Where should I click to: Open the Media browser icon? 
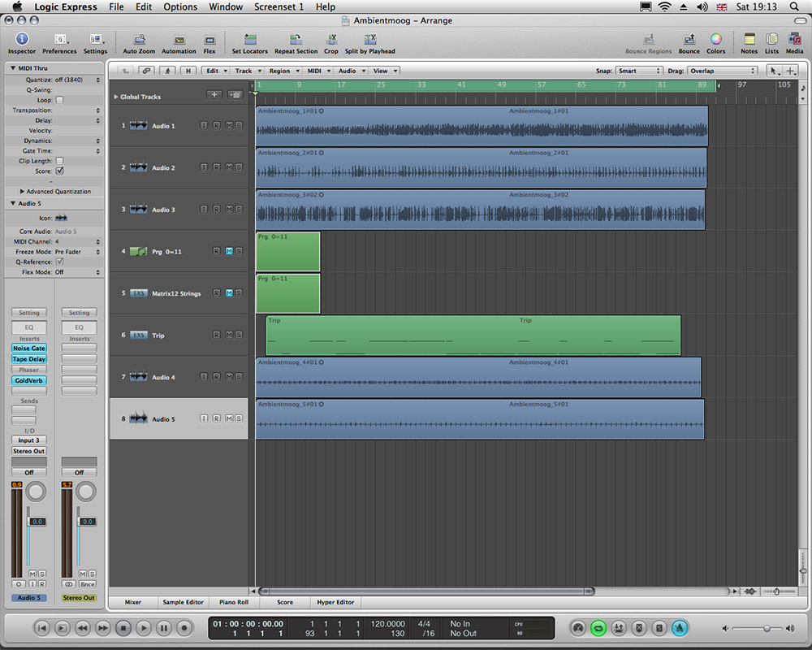click(x=794, y=39)
